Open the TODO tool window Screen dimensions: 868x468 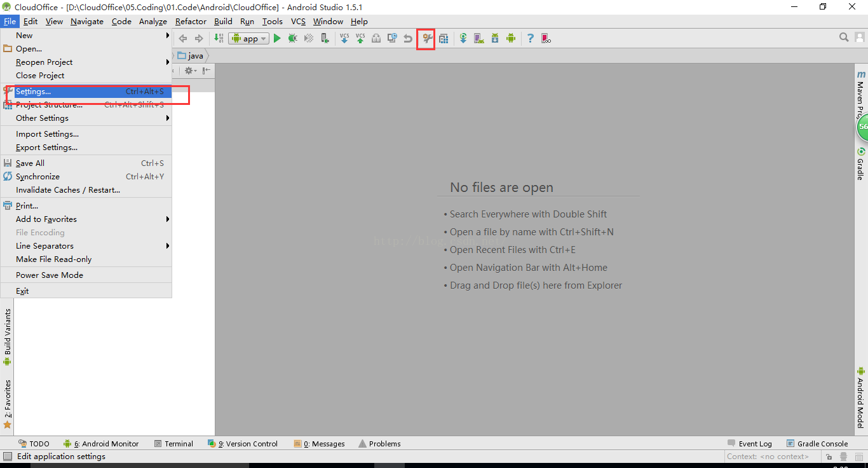point(34,444)
